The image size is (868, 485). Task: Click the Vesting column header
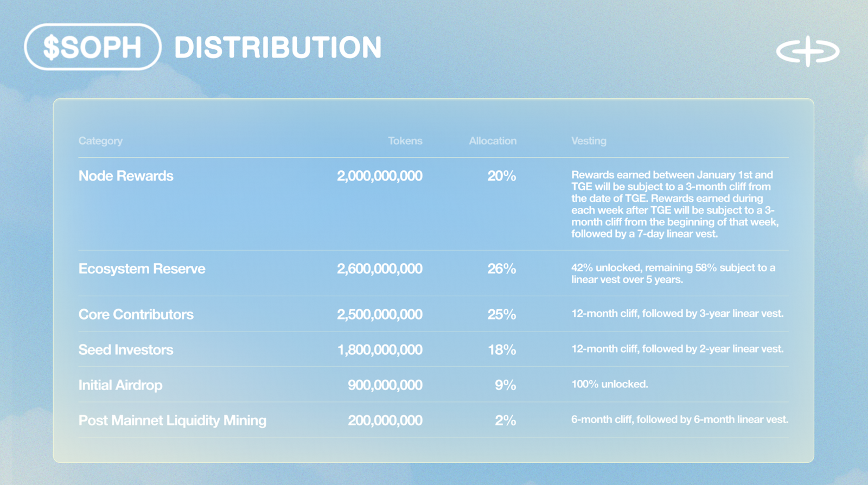(589, 141)
